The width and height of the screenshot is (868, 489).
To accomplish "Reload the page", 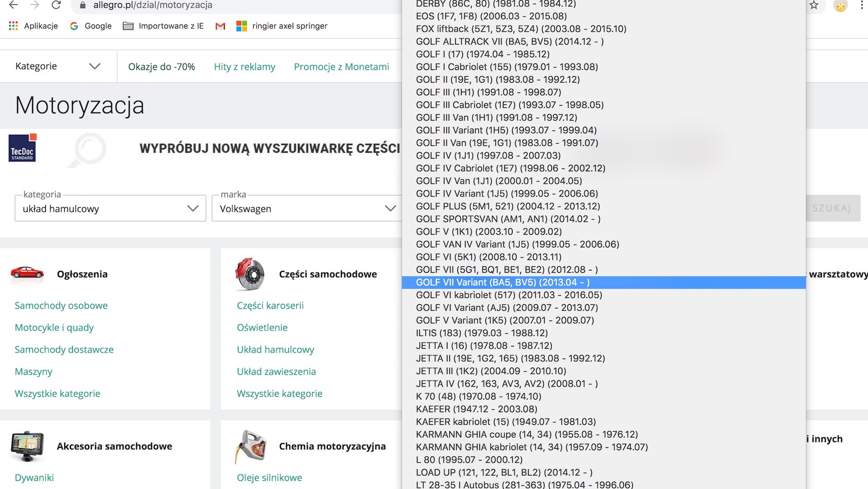I will point(56,5).
